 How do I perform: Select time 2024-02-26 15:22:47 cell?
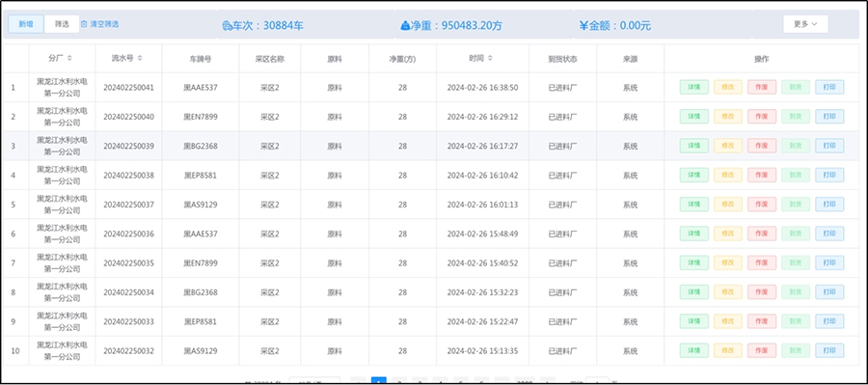[483, 322]
